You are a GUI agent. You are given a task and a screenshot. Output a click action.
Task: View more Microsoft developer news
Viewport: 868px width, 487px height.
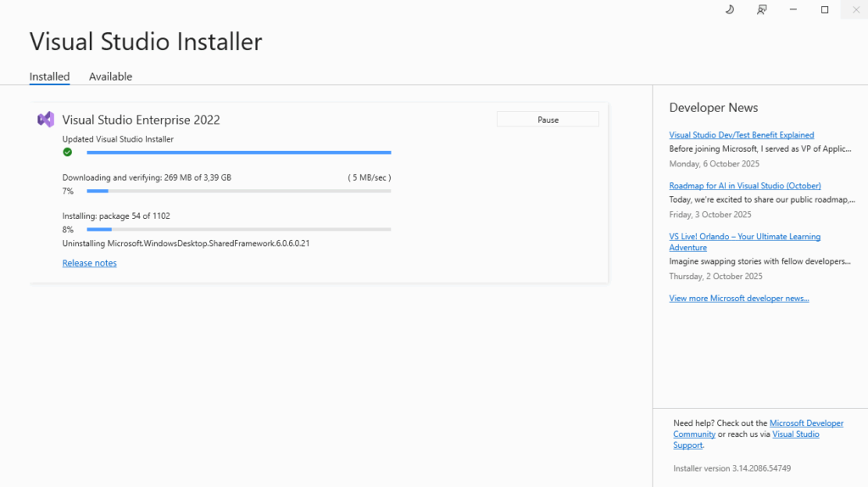(x=738, y=299)
